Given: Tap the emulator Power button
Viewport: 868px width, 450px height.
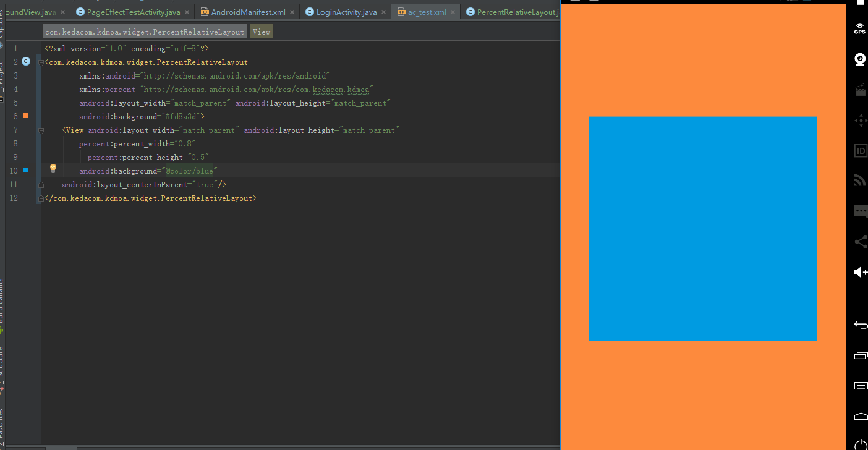Looking at the screenshot, I should (861, 445).
